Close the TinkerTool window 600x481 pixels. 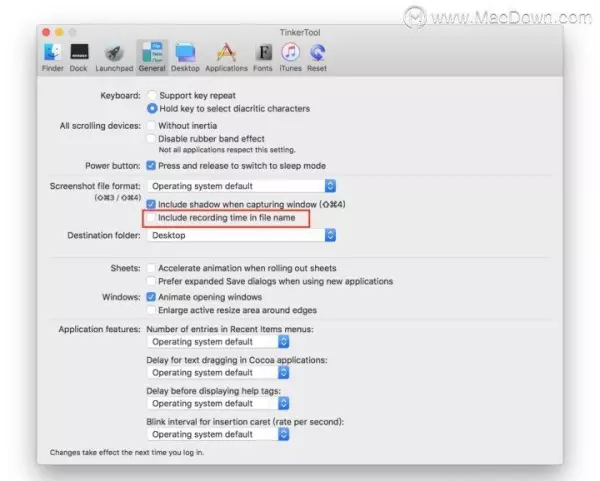[x=46, y=32]
